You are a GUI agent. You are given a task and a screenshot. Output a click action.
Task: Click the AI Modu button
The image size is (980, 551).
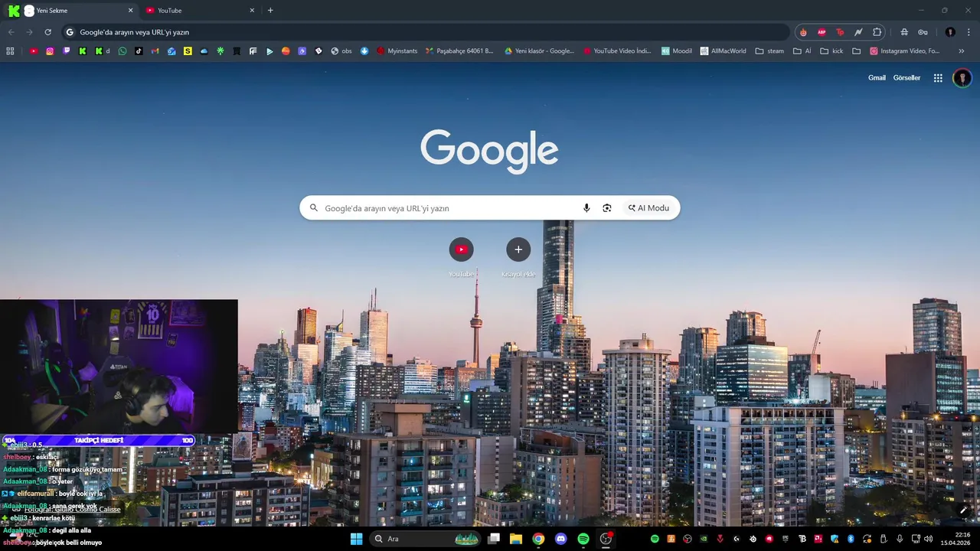tap(648, 208)
